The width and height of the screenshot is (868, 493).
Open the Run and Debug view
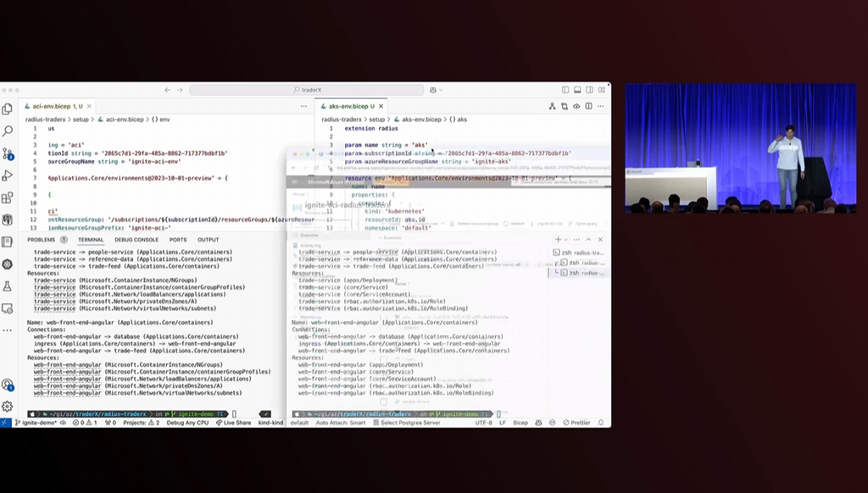(x=8, y=175)
